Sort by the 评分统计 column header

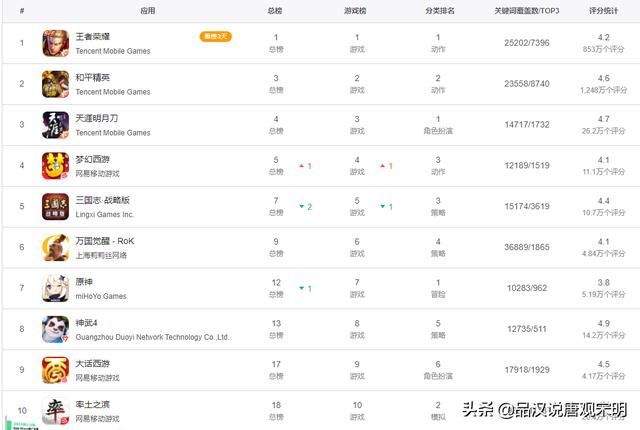(603, 11)
